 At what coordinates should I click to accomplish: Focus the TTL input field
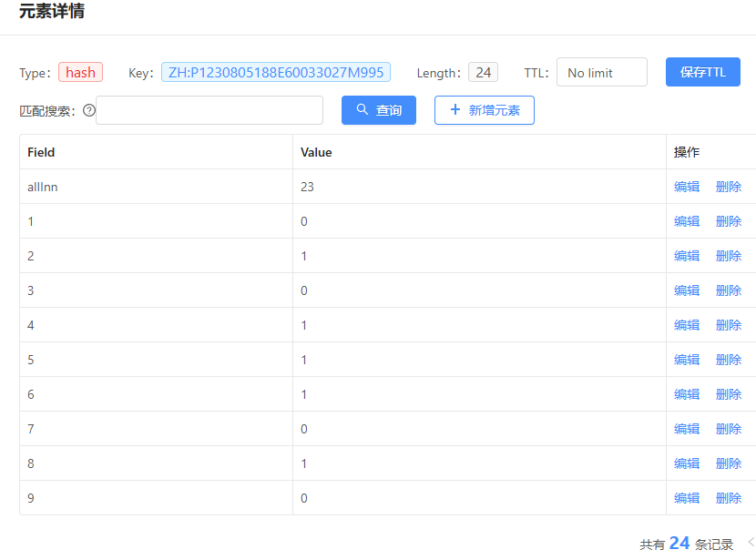(601, 73)
